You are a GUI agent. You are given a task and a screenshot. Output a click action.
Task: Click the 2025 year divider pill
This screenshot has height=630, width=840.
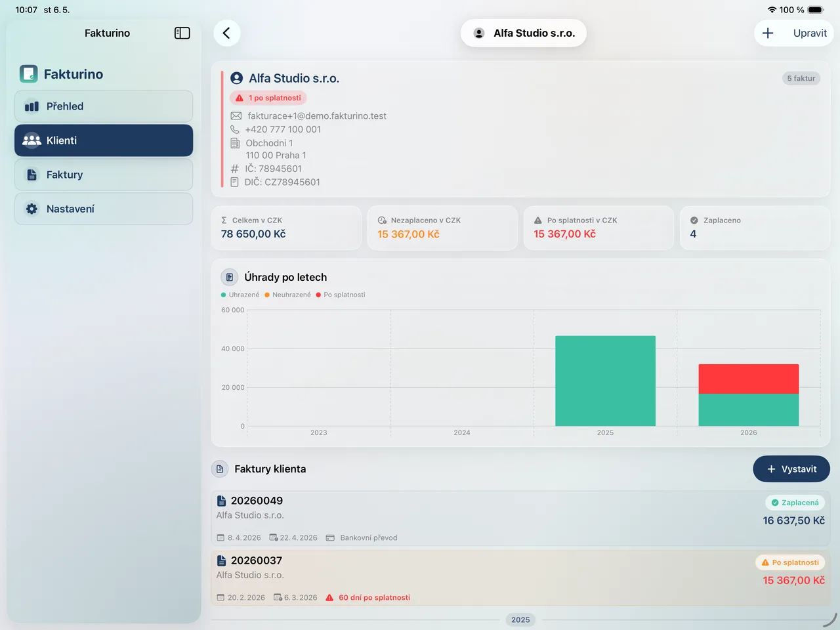[x=520, y=619]
